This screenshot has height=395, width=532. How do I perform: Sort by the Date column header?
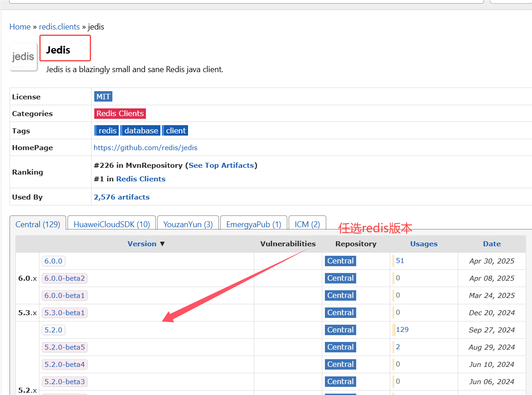(x=492, y=244)
